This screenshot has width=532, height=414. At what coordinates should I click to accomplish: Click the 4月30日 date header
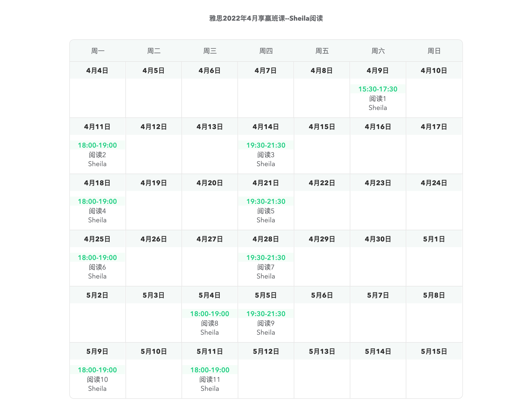pyautogui.click(x=378, y=239)
